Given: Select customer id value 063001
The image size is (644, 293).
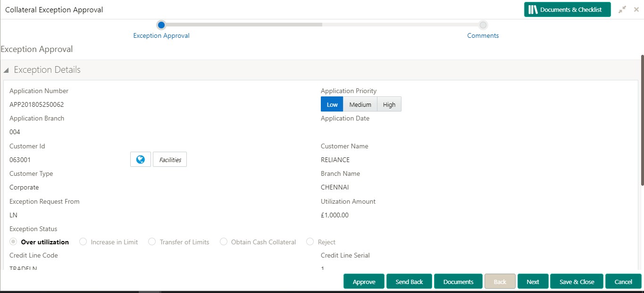Looking at the screenshot, I should click(x=20, y=160).
